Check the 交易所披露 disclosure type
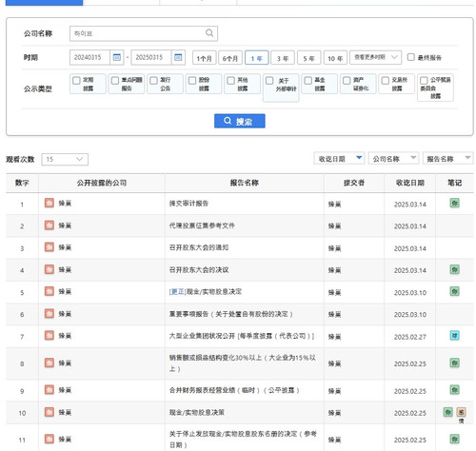 (386, 81)
